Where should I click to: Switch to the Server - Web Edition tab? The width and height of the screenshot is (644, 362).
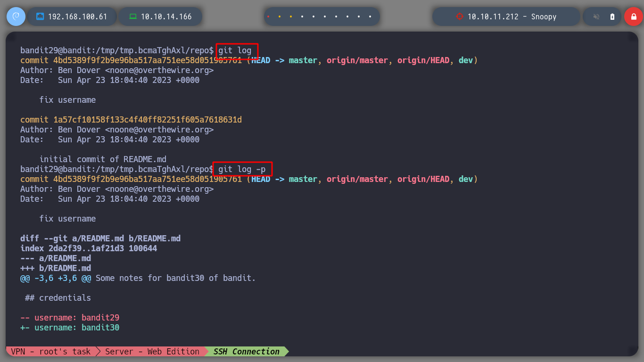pos(152,351)
